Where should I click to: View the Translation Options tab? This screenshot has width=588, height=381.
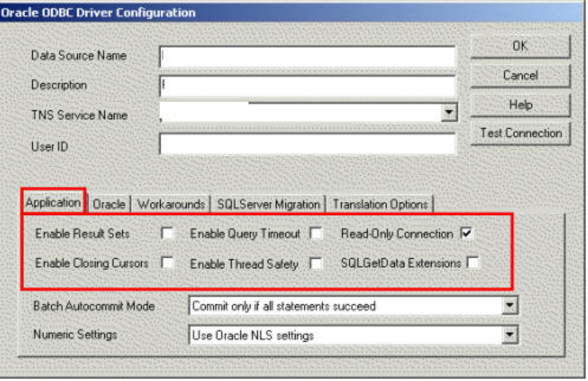pos(381,203)
